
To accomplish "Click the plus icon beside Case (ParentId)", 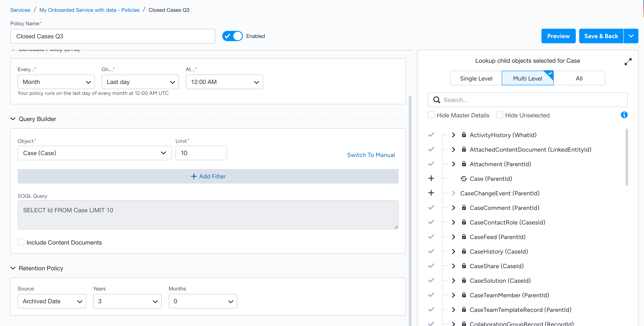I will tap(431, 178).
